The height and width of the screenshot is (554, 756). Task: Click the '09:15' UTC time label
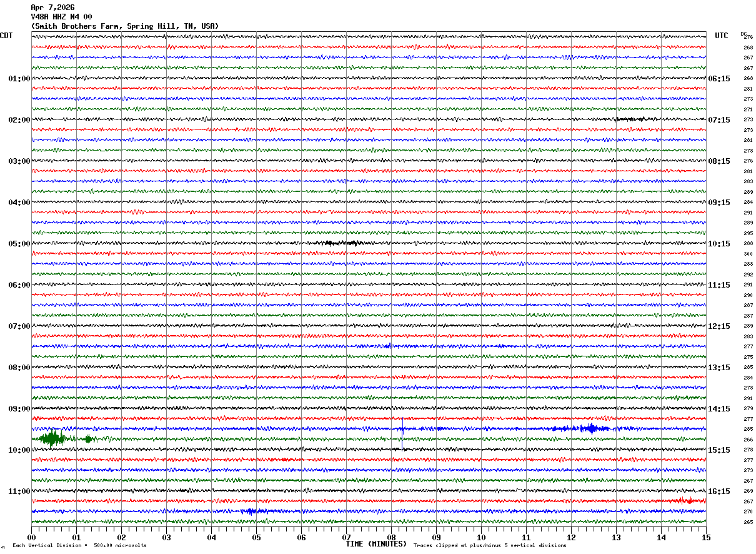[x=719, y=203]
